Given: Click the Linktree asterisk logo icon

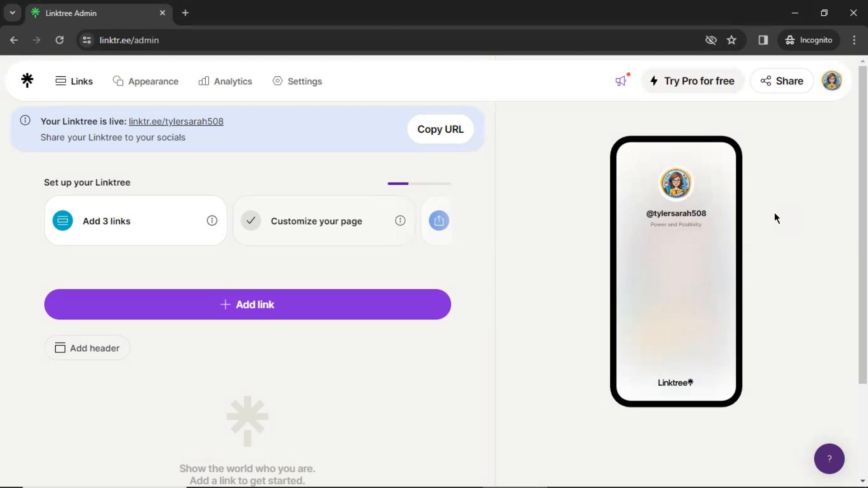Looking at the screenshot, I should [28, 80].
